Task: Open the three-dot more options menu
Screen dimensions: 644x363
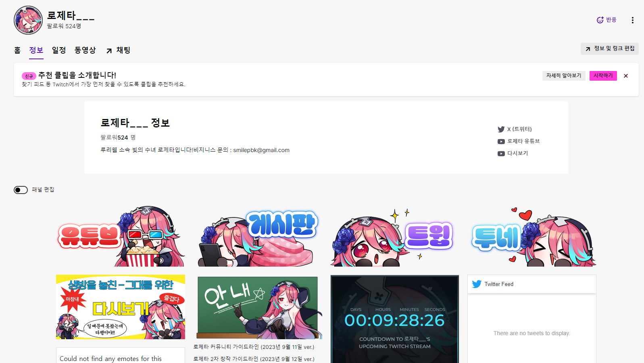Action: [632, 20]
